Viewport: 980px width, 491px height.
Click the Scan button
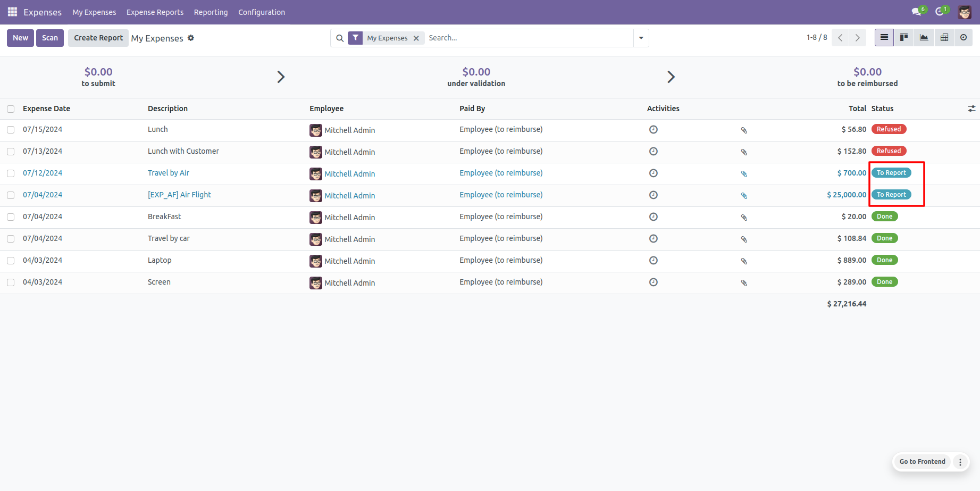click(x=50, y=38)
